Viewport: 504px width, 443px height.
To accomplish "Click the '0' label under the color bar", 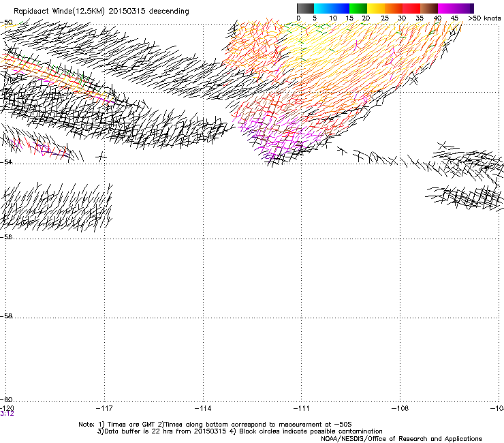I will point(298,18).
